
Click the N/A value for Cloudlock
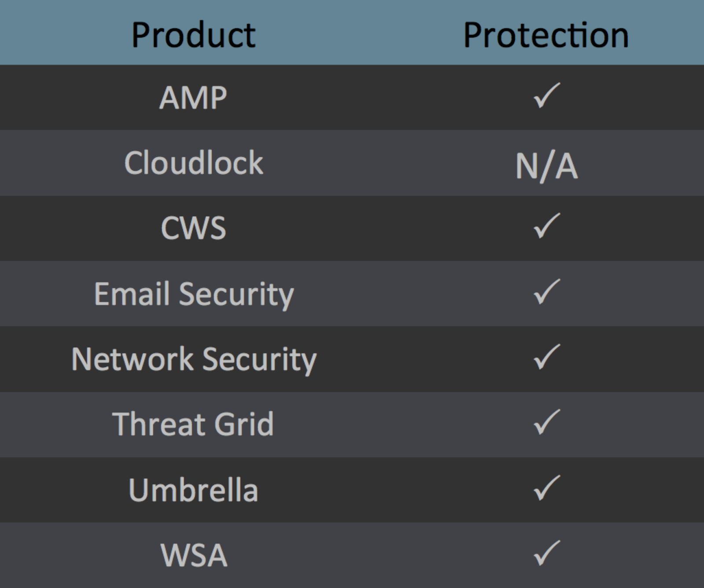click(546, 166)
